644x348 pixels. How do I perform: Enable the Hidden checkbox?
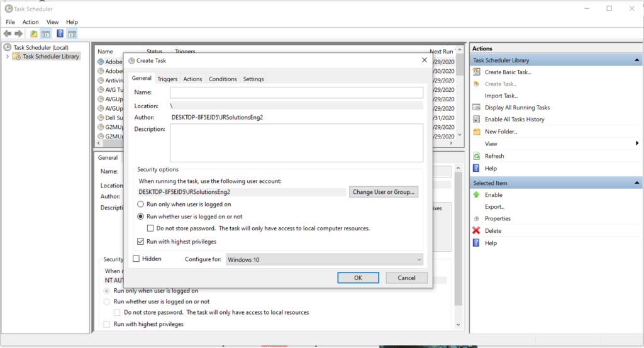[136, 259]
